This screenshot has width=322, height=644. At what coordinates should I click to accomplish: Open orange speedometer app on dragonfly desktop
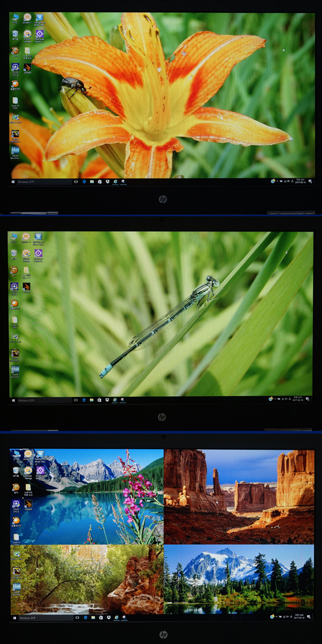coord(14,272)
